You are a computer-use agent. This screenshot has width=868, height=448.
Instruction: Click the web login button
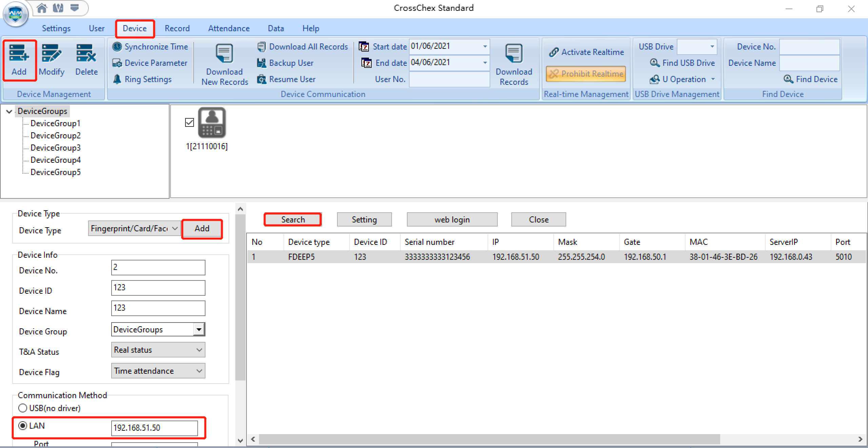(452, 219)
